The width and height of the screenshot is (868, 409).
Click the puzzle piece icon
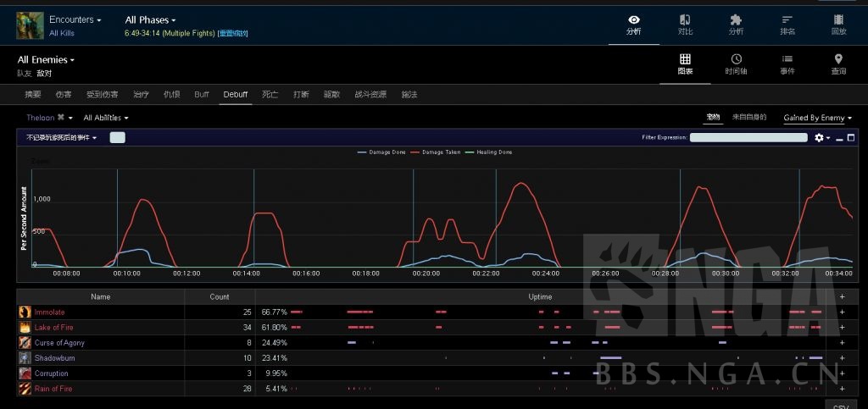click(736, 24)
